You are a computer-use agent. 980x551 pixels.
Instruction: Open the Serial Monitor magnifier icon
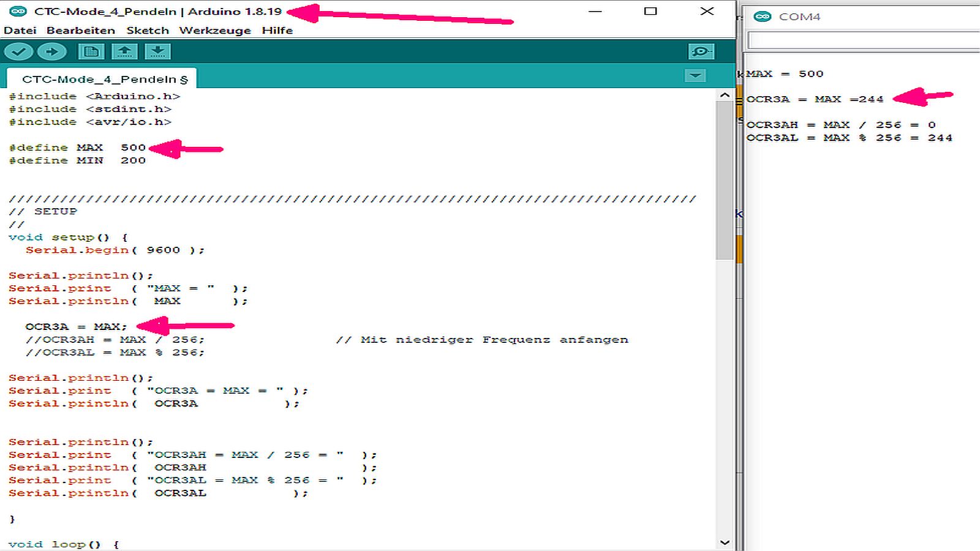point(701,51)
